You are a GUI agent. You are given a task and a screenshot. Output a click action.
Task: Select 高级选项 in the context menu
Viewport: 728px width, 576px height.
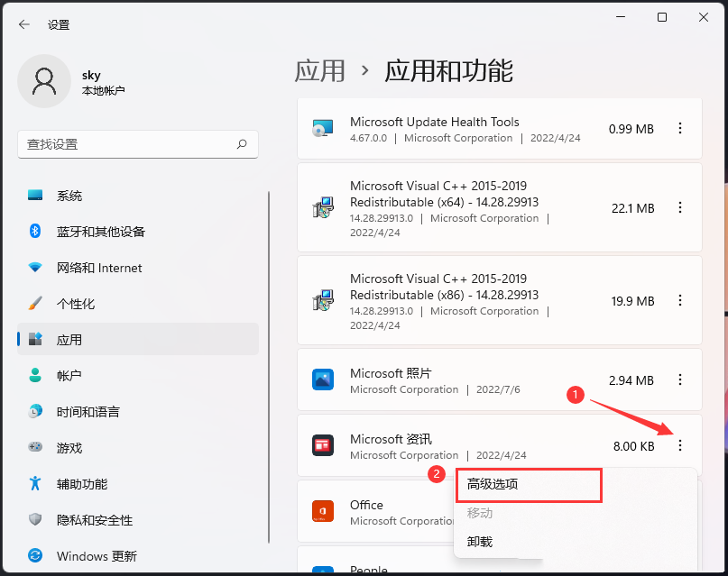point(529,485)
